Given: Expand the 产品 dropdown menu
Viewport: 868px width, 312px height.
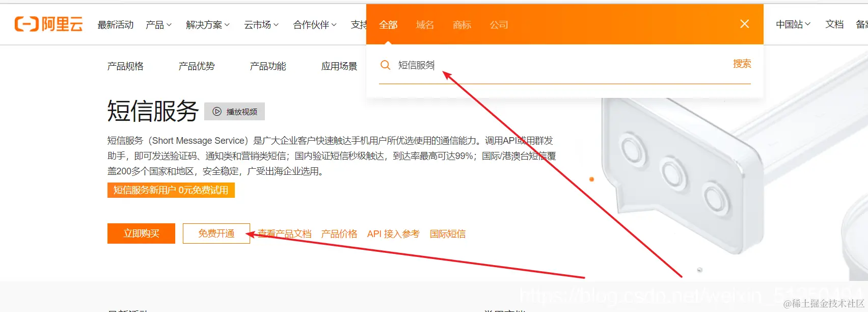Looking at the screenshot, I should click(x=158, y=24).
